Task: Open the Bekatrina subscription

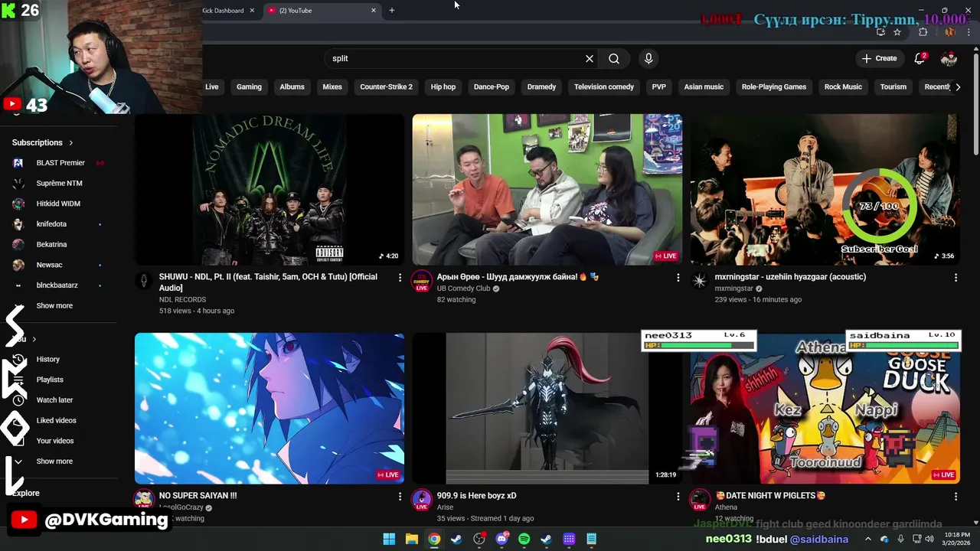Action: (51, 245)
